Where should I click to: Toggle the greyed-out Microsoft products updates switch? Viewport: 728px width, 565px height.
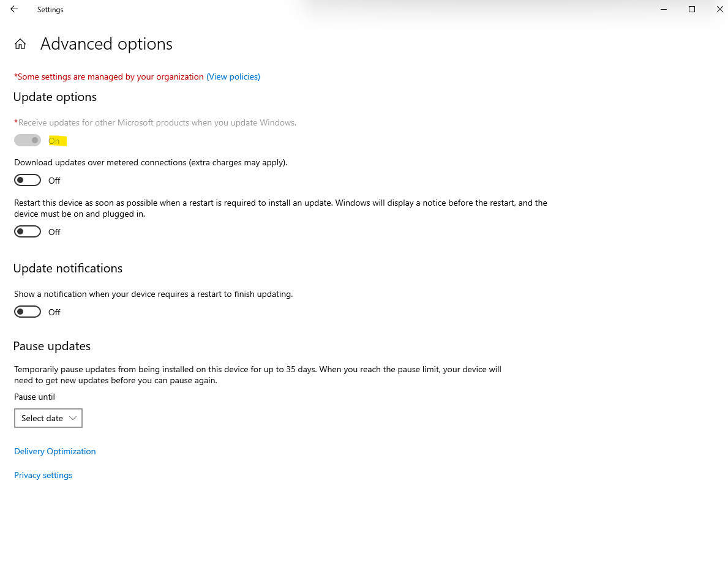(x=28, y=140)
